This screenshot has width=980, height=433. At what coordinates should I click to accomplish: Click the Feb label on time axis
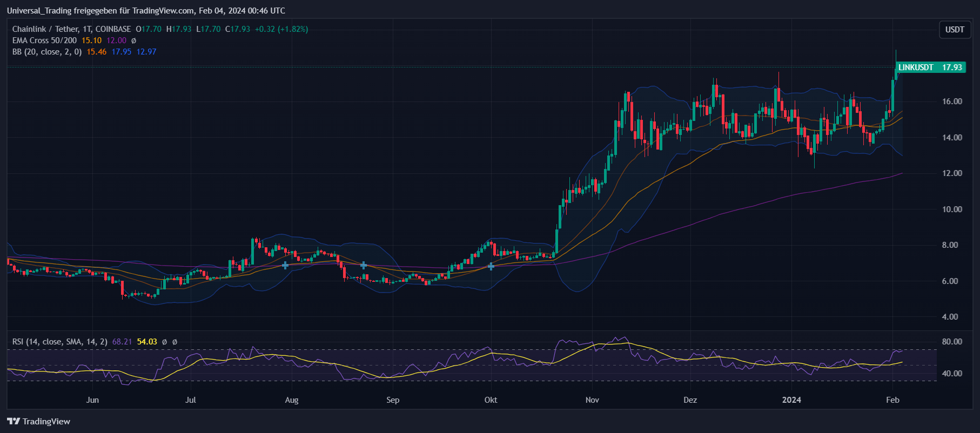[892, 400]
